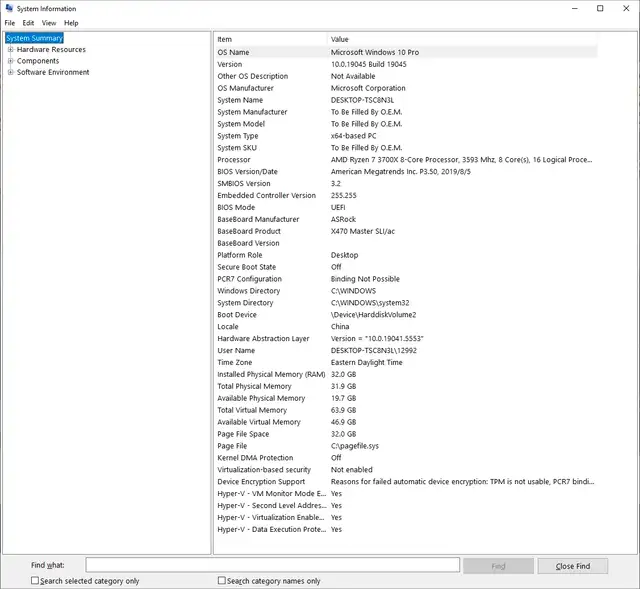Screen dimensions: 640x589
Task: Select Hardware Resources category label
Action: tap(51, 49)
